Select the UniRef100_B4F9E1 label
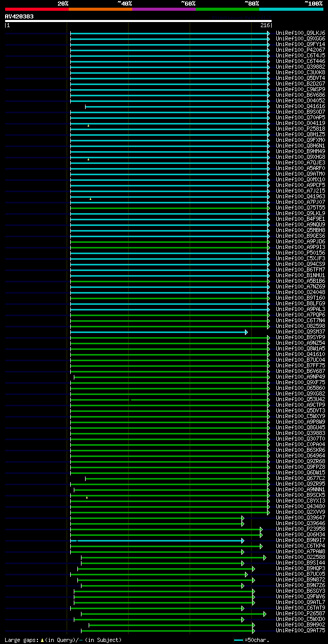This screenshot has width=328, height=644. point(300,219)
